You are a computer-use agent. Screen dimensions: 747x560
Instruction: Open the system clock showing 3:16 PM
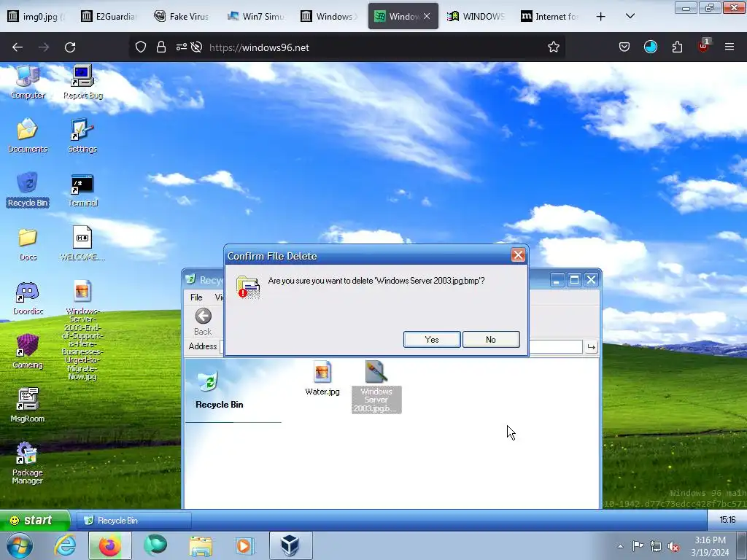click(x=710, y=546)
